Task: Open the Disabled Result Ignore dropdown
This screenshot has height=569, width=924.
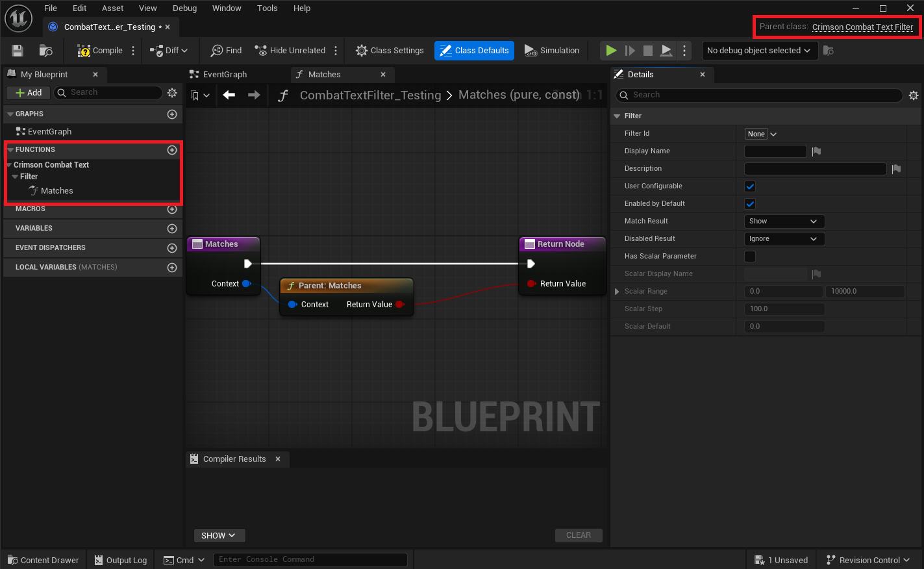Action: tap(784, 239)
